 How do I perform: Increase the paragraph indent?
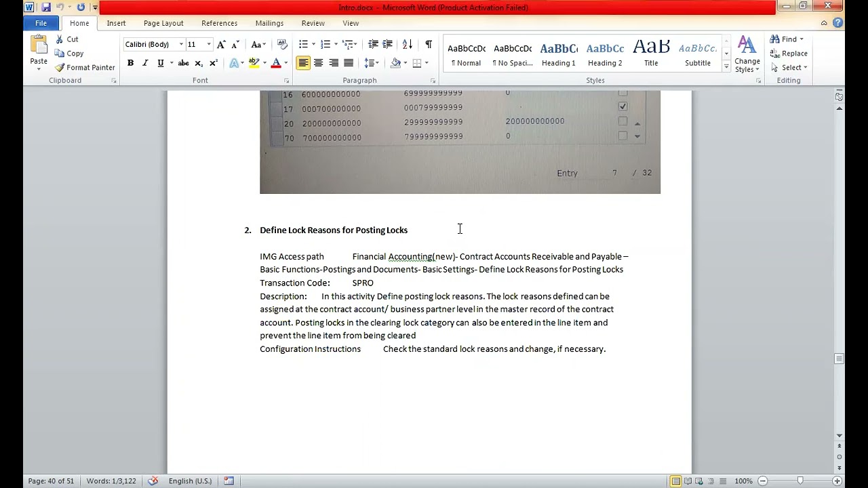point(387,45)
